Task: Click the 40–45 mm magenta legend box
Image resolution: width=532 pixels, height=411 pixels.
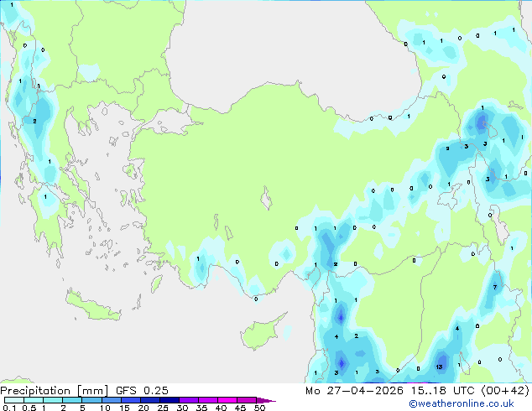Action: (227, 400)
